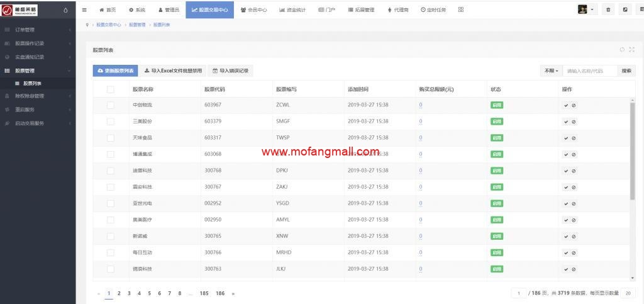Click the disable ban icon for 三美股份

coord(574,121)
